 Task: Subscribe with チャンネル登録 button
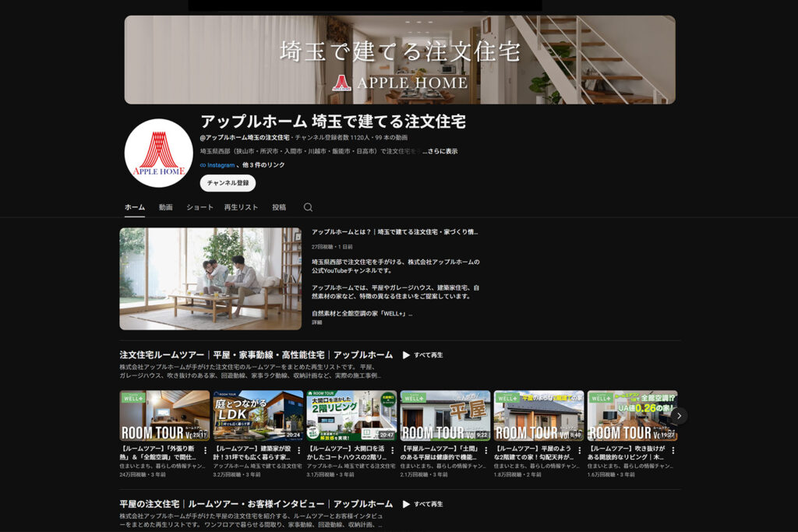pos(228,183)
